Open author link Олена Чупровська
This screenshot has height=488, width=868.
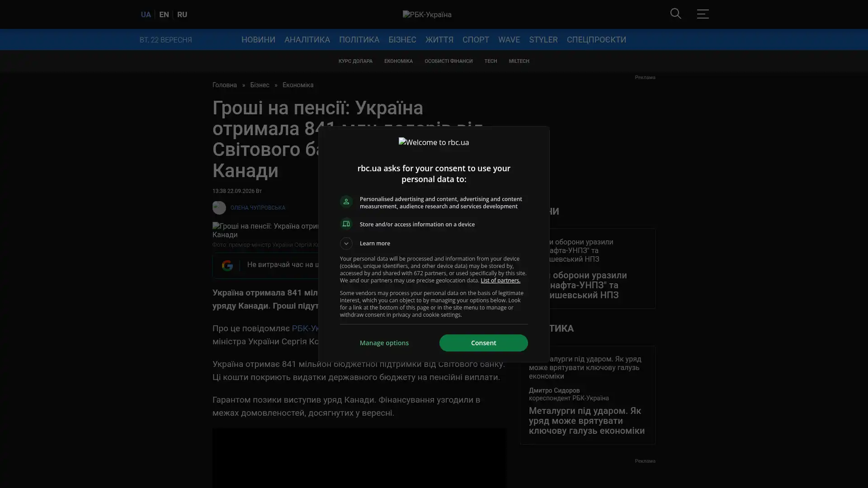click(x=258, y=208)
